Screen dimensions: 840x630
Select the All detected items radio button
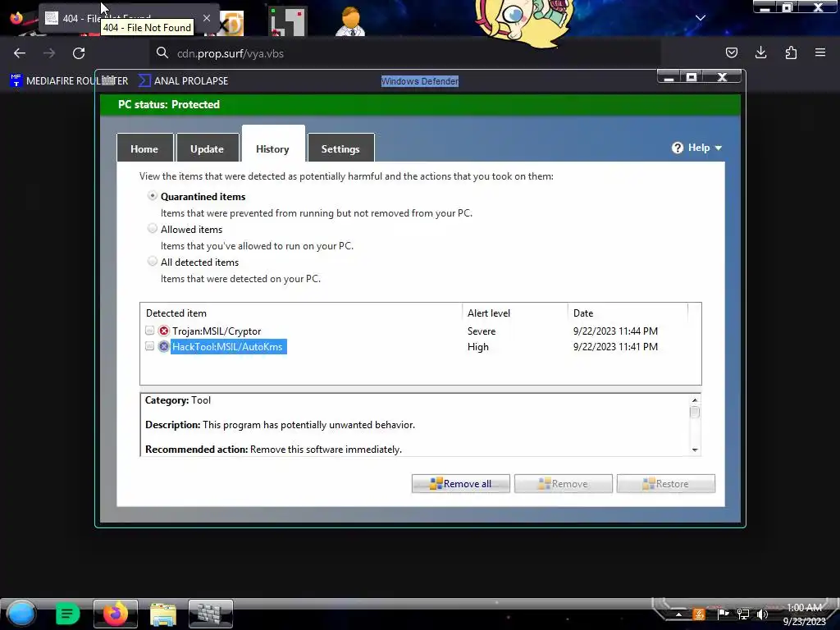coord(153,262)
